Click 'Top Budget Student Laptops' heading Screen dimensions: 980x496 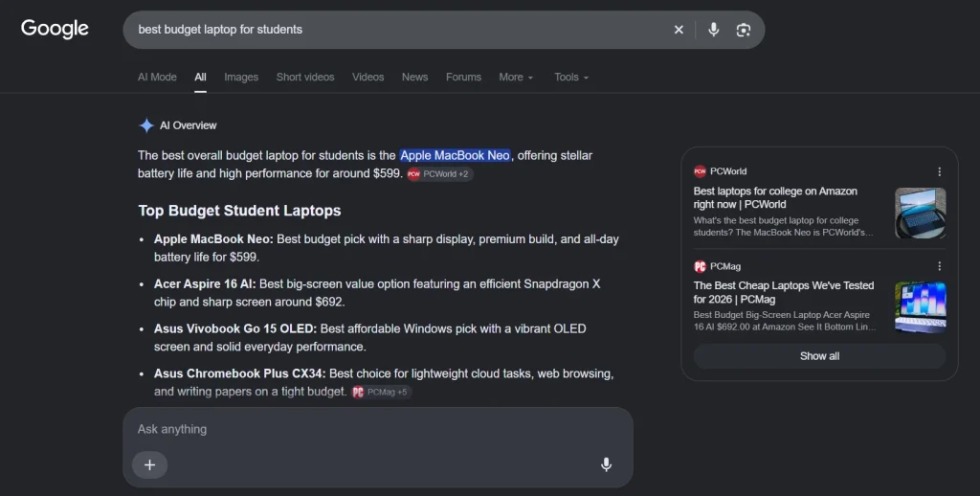(239, 211)
